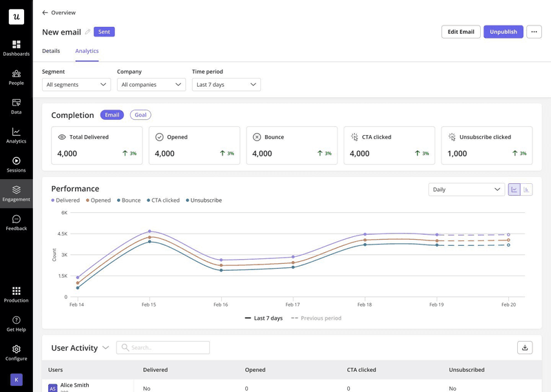This screenshot has width=551, height=392.
Task: Select the Analytics tab
Action: tap(87, 51)
